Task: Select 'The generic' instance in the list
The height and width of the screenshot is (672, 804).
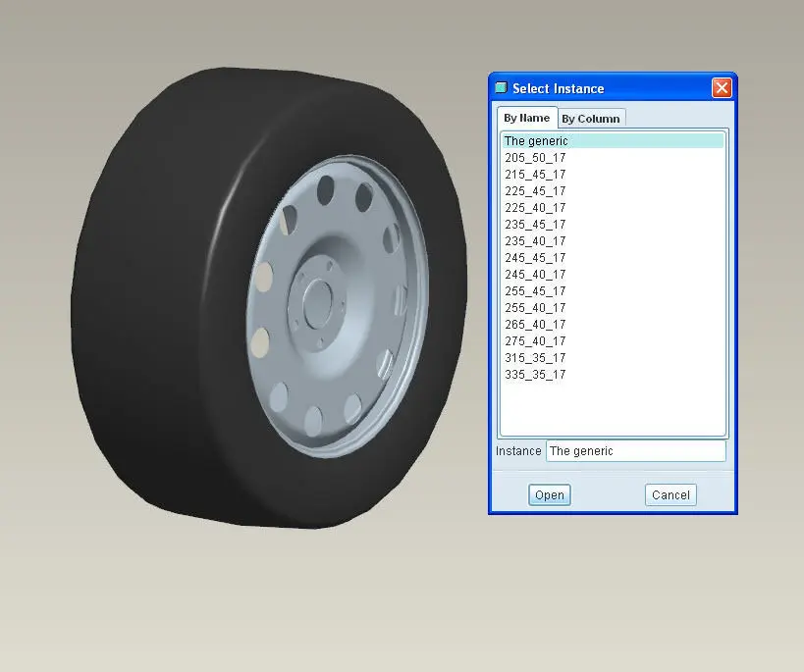Action: click(613, 141)
